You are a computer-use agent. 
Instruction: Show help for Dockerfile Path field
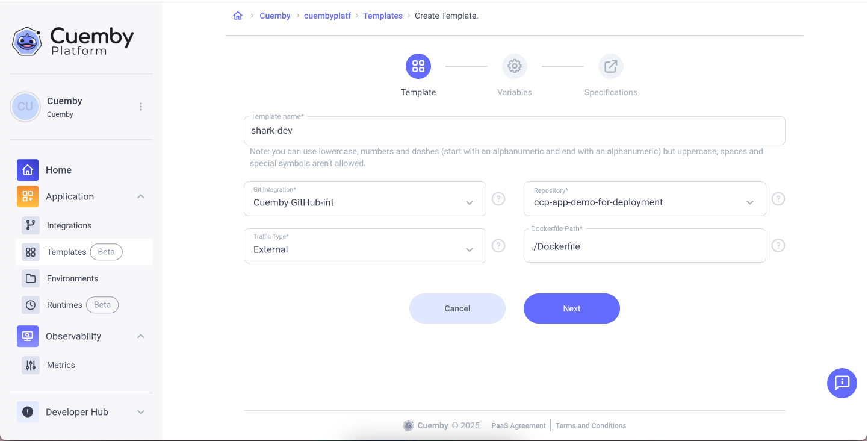click(x=778, y=246)
